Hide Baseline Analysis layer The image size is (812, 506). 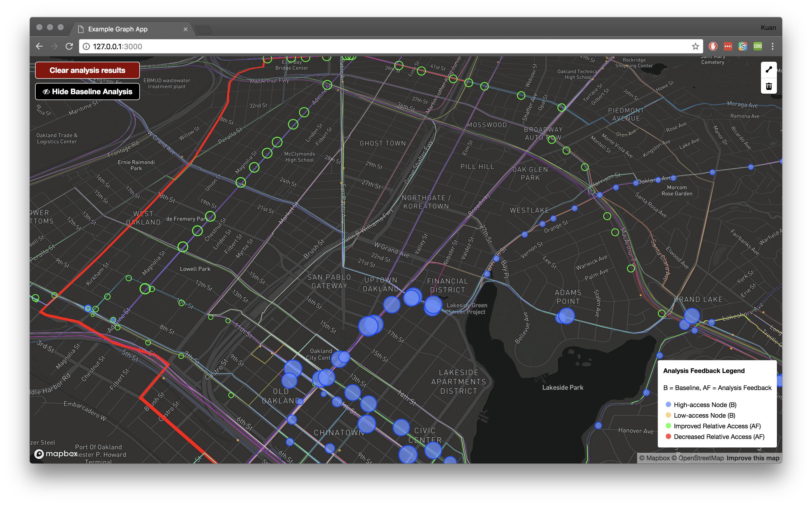(x=87, y=92)
